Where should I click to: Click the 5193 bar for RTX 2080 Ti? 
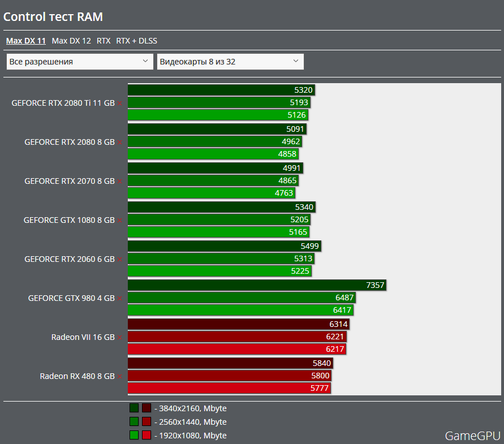pyautogui.click(x=219, y=102)
